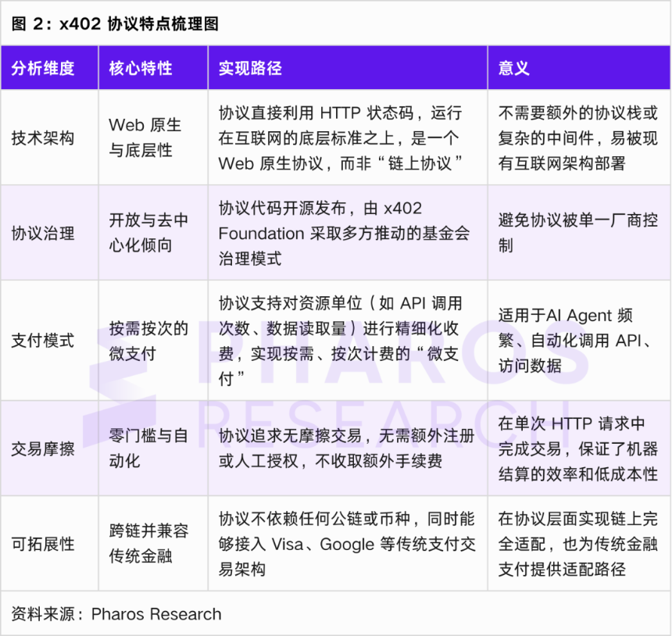
Task: Click the 支付模式 row label
Action: (x=43, y=341)
